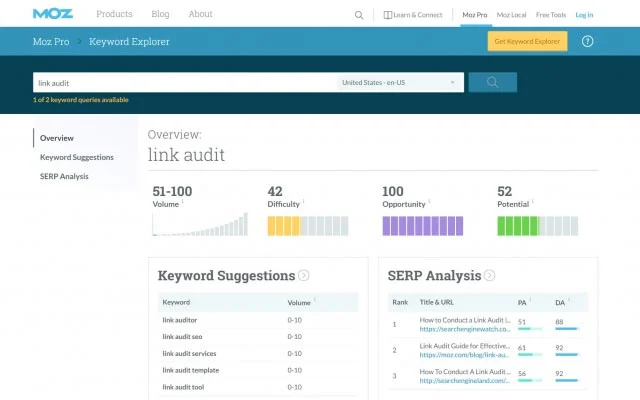Show info icon next to Difficulty metric

pos(303,201)
